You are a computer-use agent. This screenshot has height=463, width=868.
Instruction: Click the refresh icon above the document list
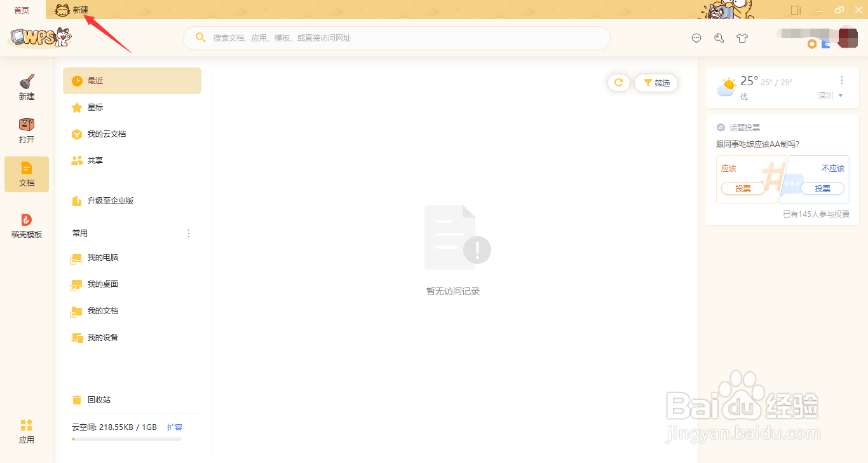[618, 83]
